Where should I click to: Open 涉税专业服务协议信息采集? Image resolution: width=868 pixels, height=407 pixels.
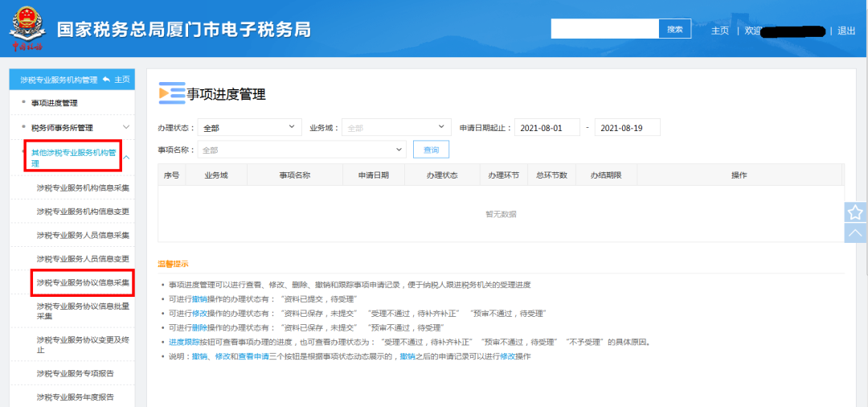coord(83,282)
